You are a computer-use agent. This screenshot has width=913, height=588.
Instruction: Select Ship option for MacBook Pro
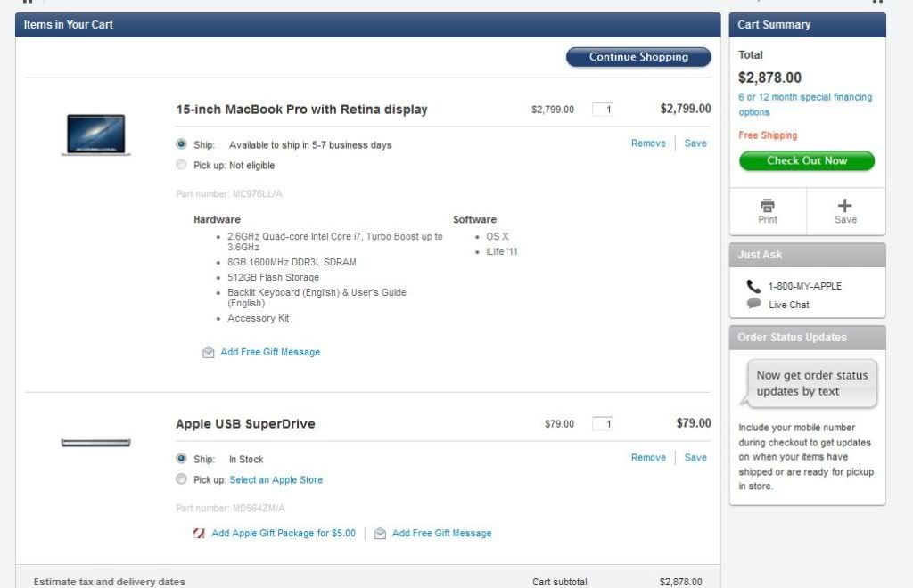click(182, 144)
